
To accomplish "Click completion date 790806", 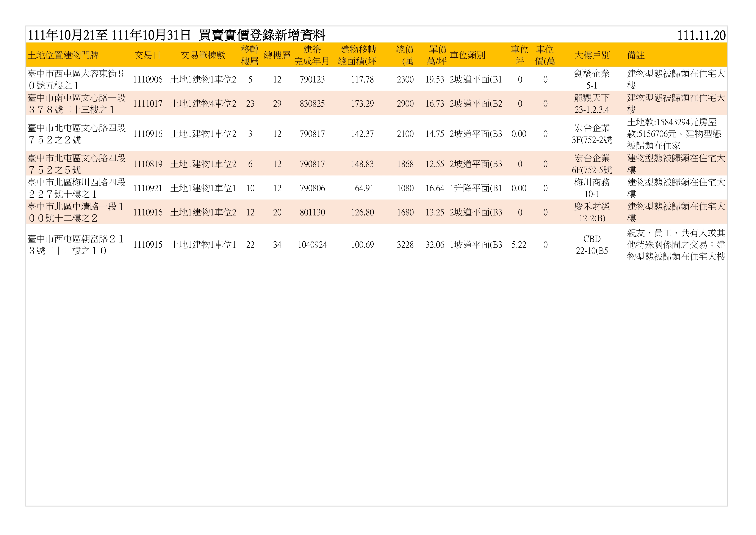I will pos(312,188).
